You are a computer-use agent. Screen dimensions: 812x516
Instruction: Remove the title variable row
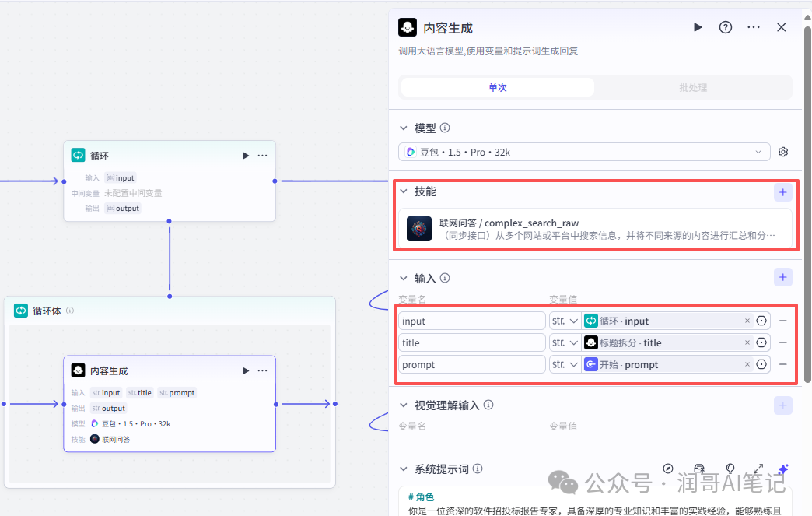click(x=783, y=342)
